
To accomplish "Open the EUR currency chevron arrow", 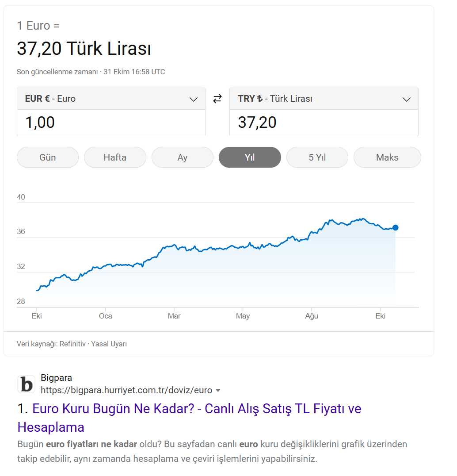I will [x=194, y=99].
